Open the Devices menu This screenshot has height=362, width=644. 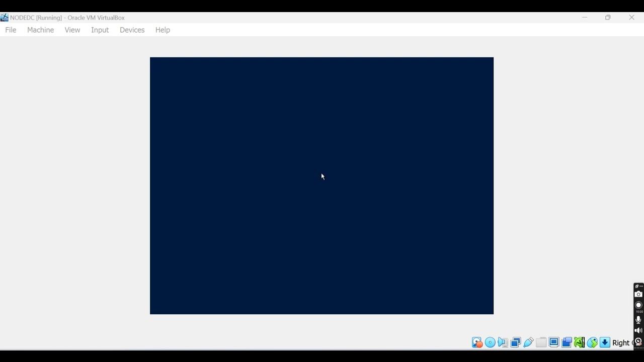tap(132, 30)
